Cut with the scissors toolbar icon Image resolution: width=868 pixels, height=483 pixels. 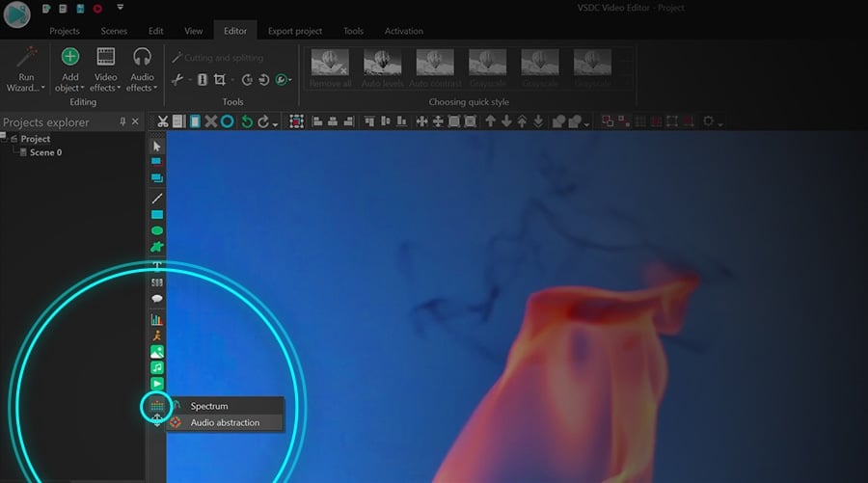click(163, 121)
